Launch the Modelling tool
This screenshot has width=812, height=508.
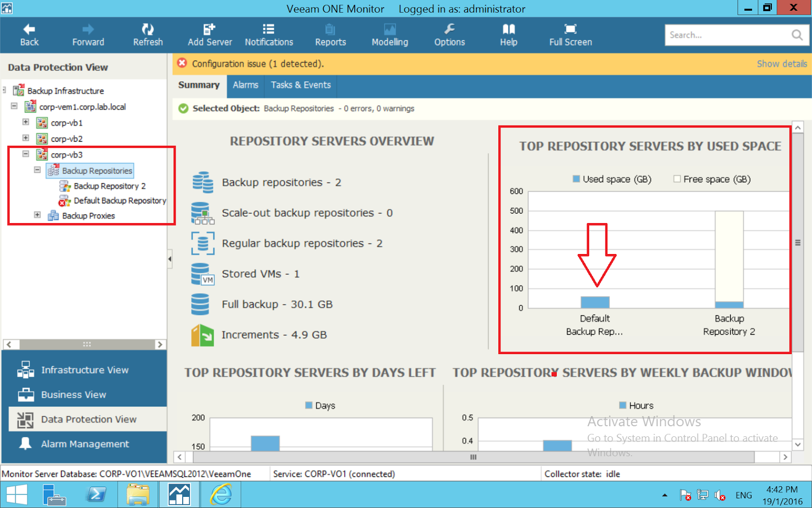[390, 35]
